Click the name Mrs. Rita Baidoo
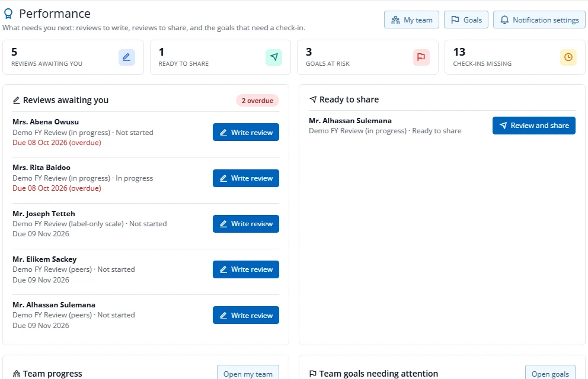This screenshot has width=588, height=379. tap(41, 168)
